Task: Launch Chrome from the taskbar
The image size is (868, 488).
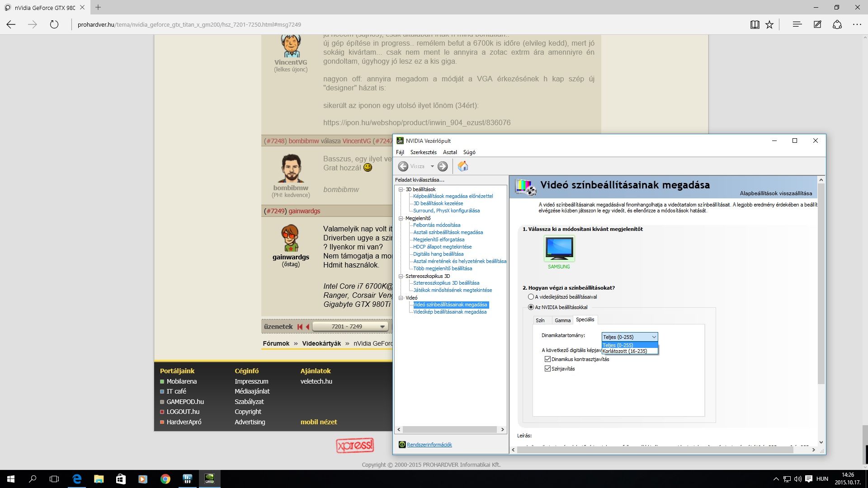Action: pyautogui.click(x=165, y=479)
